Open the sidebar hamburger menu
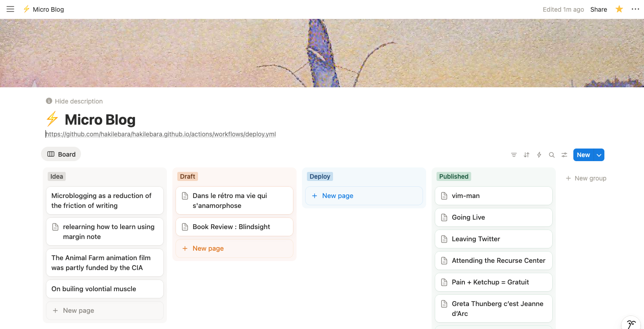The width and height of the screenshot is (644, 329). 10,9
